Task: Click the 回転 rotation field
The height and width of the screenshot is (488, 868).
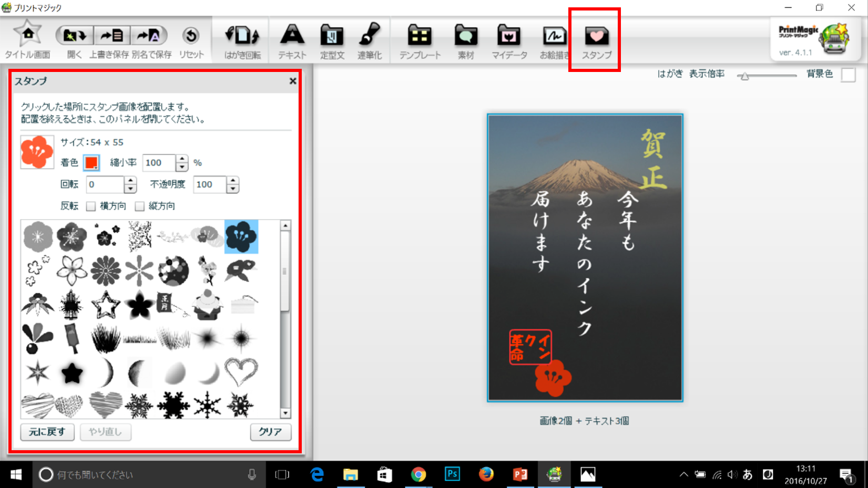Action: point(105,184)
